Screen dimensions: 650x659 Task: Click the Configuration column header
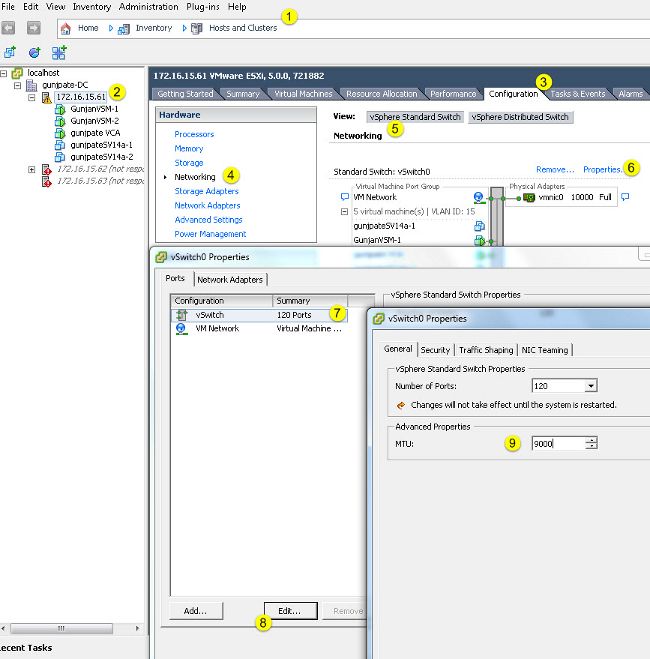click(222, 301)
